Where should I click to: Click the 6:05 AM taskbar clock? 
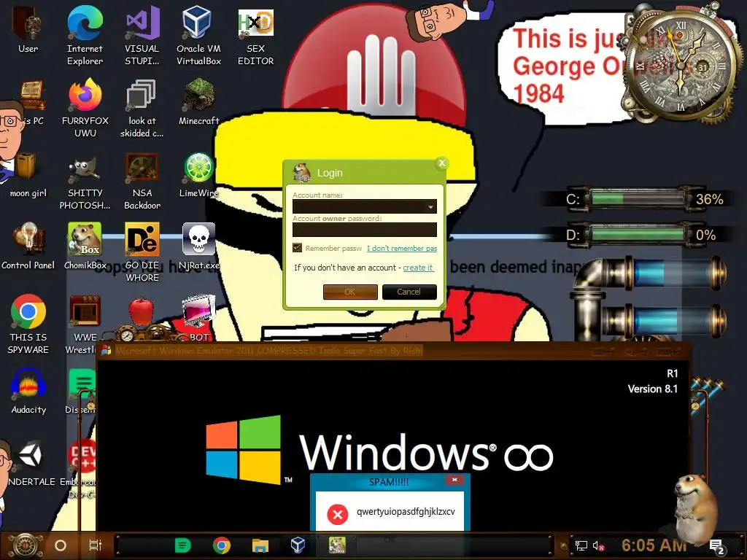[x=654, y=545]
